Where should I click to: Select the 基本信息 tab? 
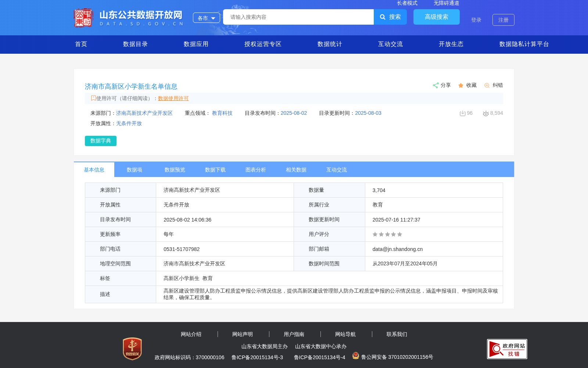pyautogui.click(x=94, y=170)
